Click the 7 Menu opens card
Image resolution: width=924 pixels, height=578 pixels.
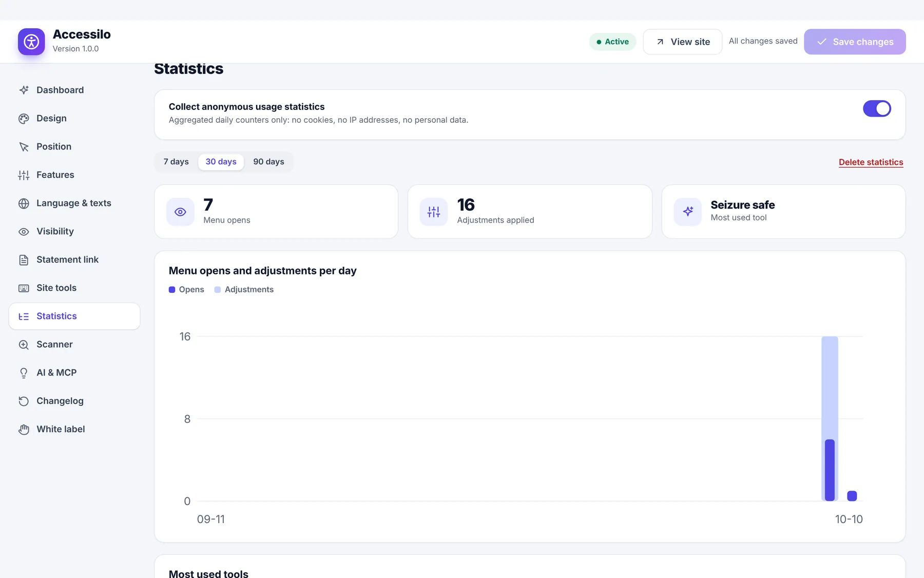(276, 212)
